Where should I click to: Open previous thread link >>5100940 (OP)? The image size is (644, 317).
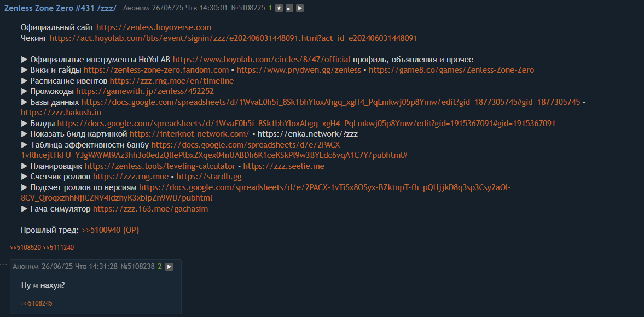pos(111,230)
